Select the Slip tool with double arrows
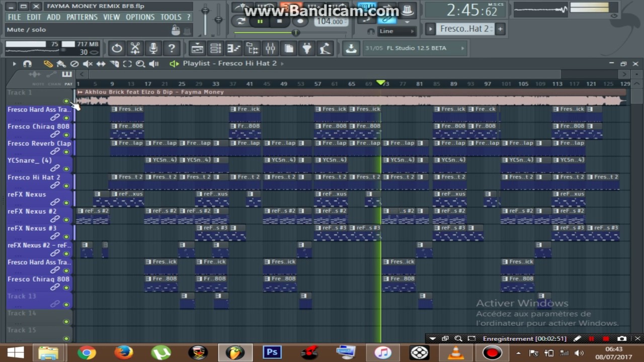Screen dimensions: 644x362 [101, 64]
